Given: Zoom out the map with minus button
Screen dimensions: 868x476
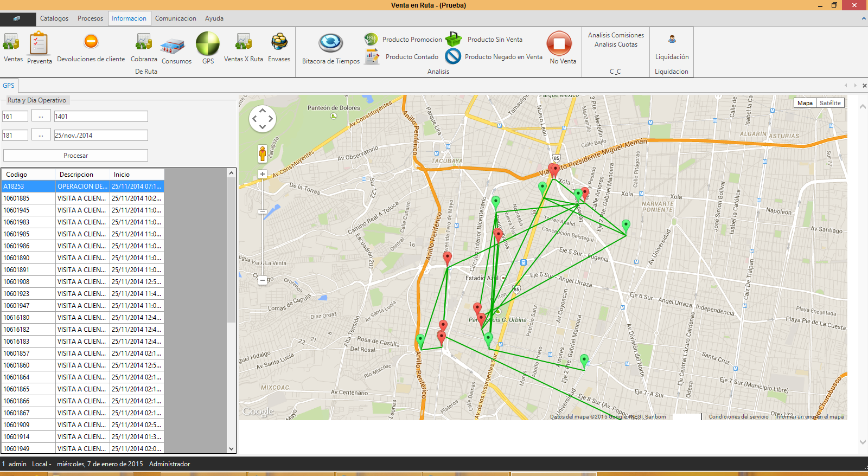Looking at the screenshot, I should click(263, 280).
